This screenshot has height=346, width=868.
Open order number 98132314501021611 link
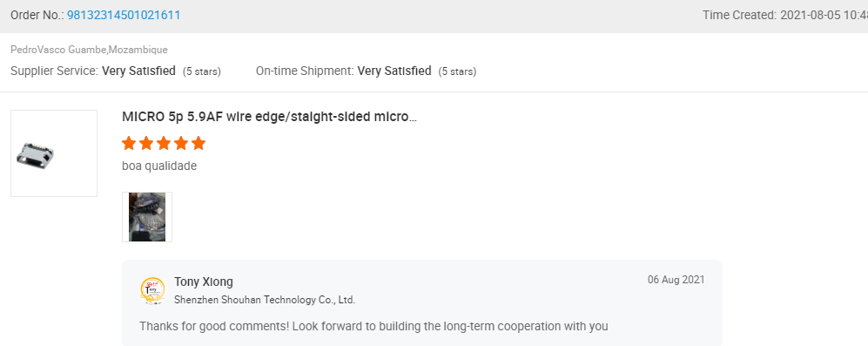124,15
